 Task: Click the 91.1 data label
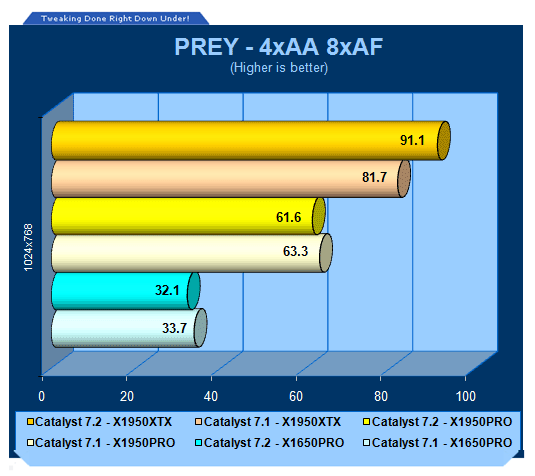(412, 140)
